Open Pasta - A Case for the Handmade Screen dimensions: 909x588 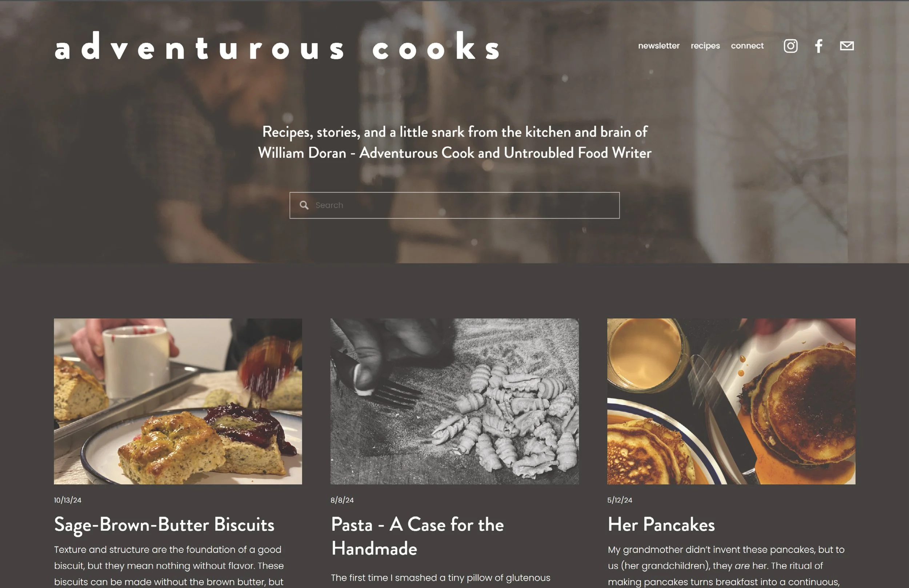pos(417,536)
